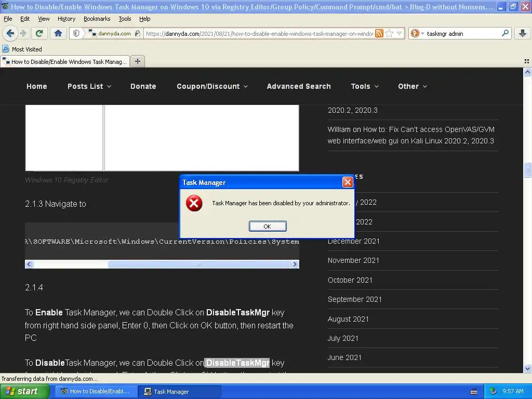
Task: Click the 9:57 AM system clock
Action: tap(513, 391)
